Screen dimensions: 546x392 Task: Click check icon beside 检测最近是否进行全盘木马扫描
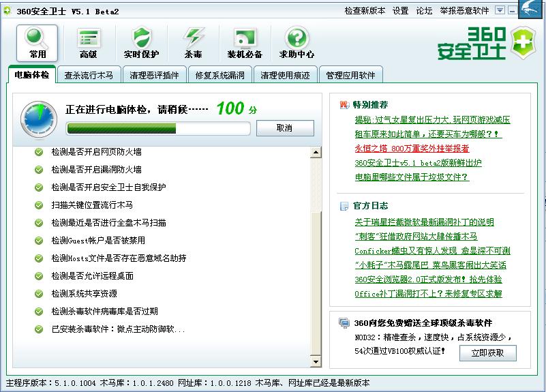[x=39, y=223]
